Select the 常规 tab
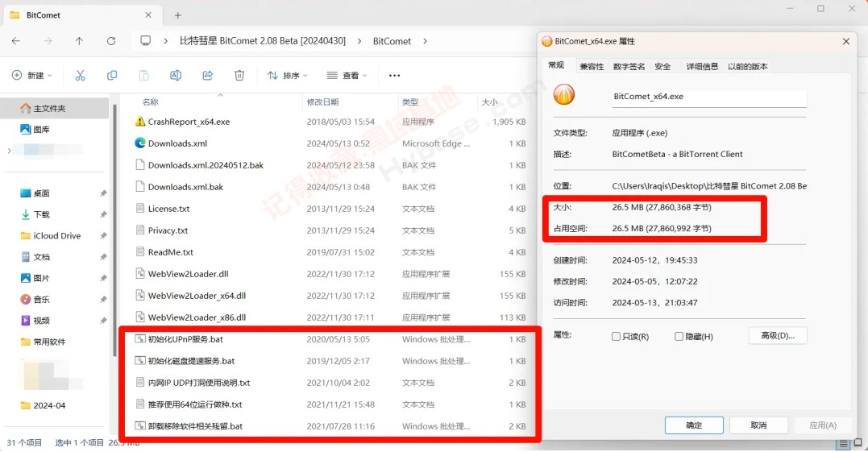This screenshot has width=868, height=452. pyautogui.click(x=556, y=65)
